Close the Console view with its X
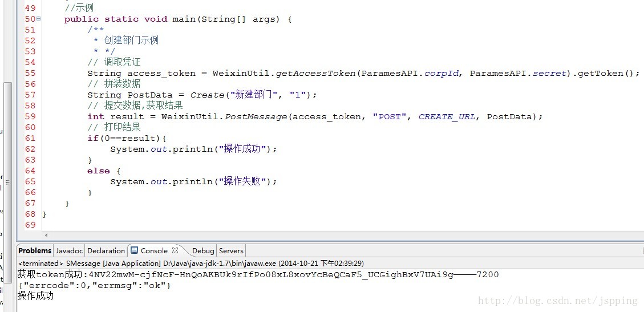 pos(175,250)
